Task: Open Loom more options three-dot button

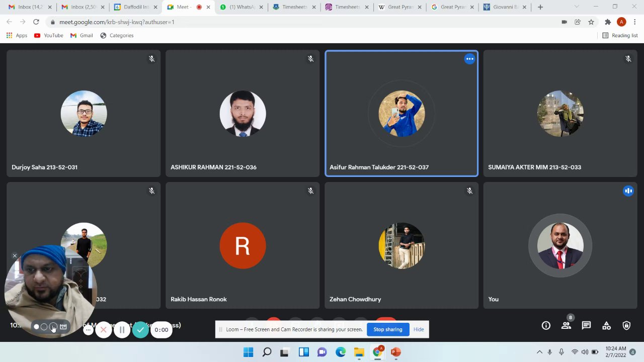Action: (88, 330)
